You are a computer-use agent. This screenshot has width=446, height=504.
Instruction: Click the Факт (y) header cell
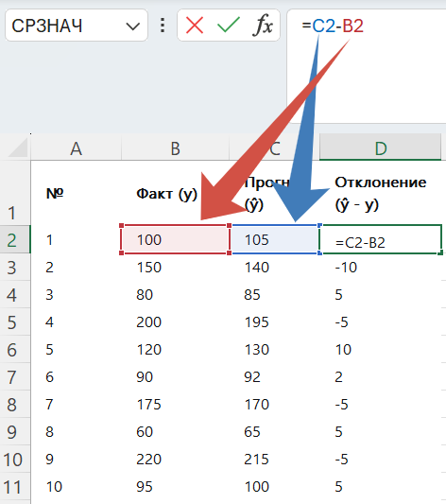(176, 193)
